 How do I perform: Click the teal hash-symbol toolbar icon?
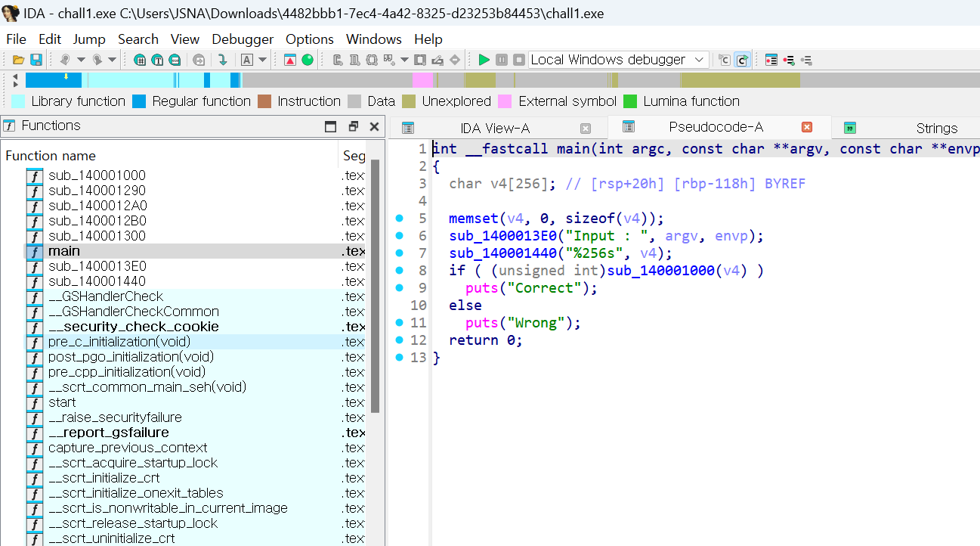(140, 60)
